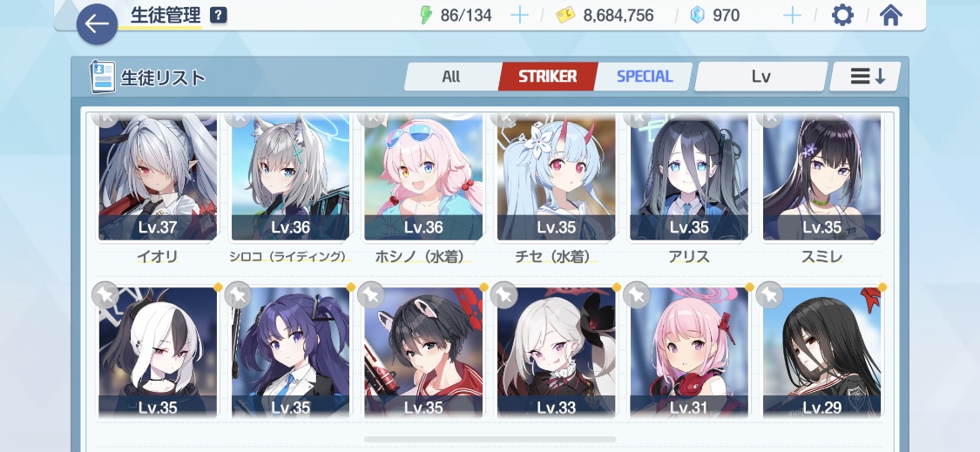Click the green energy bolt icon

[x=426, y=15]
